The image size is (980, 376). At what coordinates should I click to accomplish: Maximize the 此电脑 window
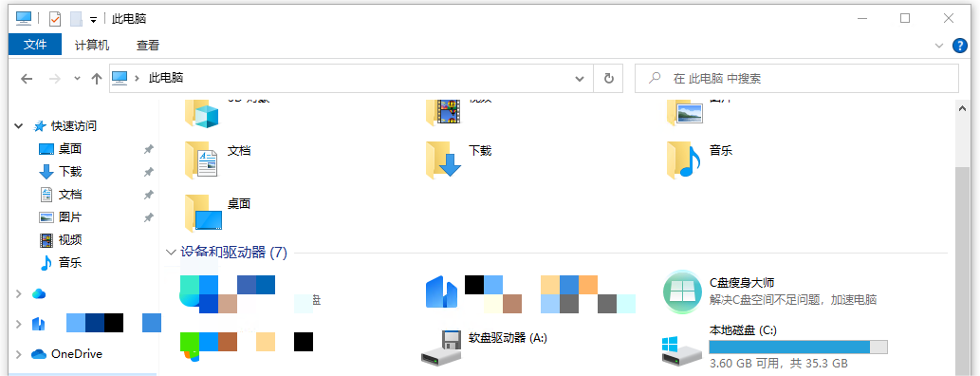905,19
